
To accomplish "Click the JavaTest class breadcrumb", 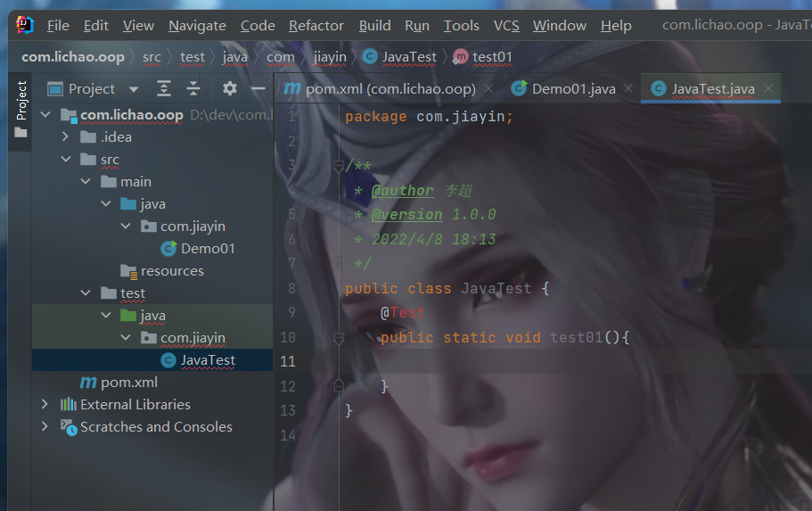I will (x=399, y=57).
